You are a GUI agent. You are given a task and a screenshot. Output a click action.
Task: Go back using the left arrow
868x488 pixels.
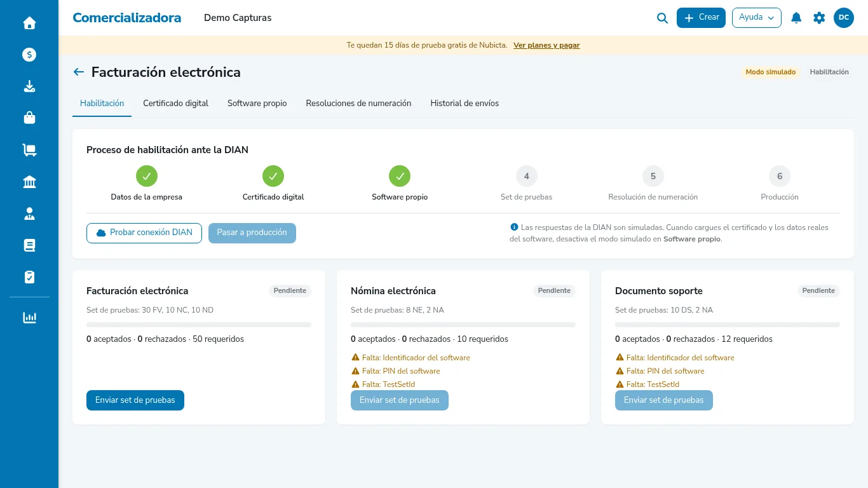point(79,72)
